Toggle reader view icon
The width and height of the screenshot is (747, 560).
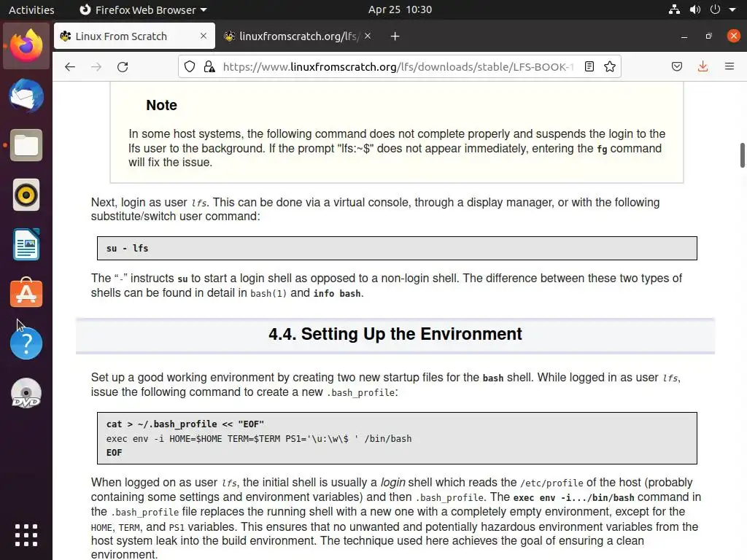tap(589, 66)
